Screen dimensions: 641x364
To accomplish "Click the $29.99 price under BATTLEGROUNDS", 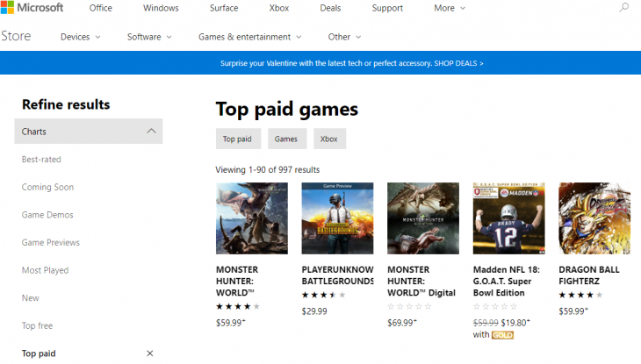I will 314,311.
